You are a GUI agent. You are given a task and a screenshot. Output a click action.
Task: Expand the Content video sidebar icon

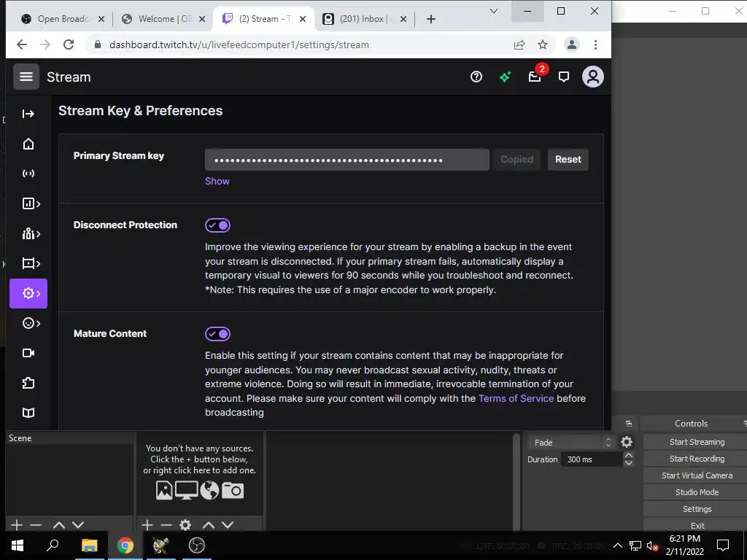31,264
